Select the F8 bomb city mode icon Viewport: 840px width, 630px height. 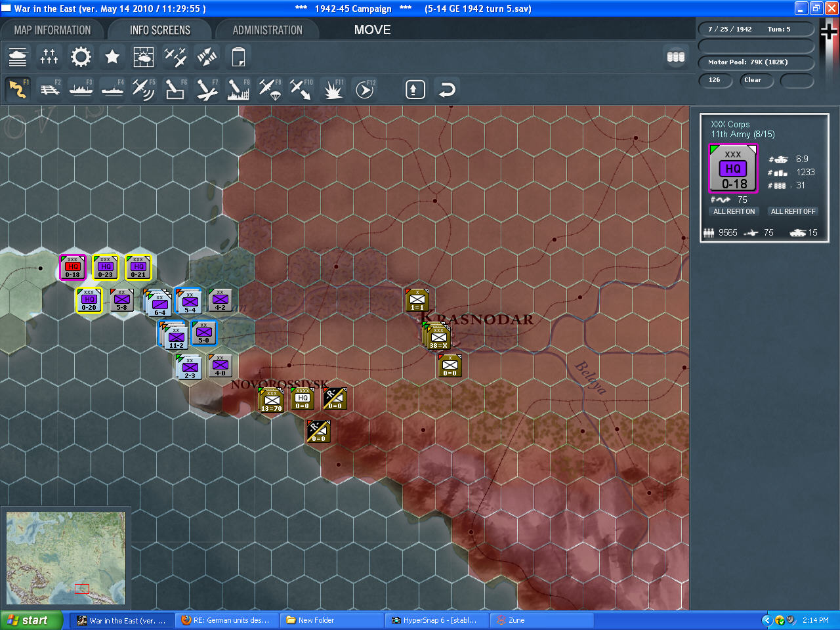[238, 89]
